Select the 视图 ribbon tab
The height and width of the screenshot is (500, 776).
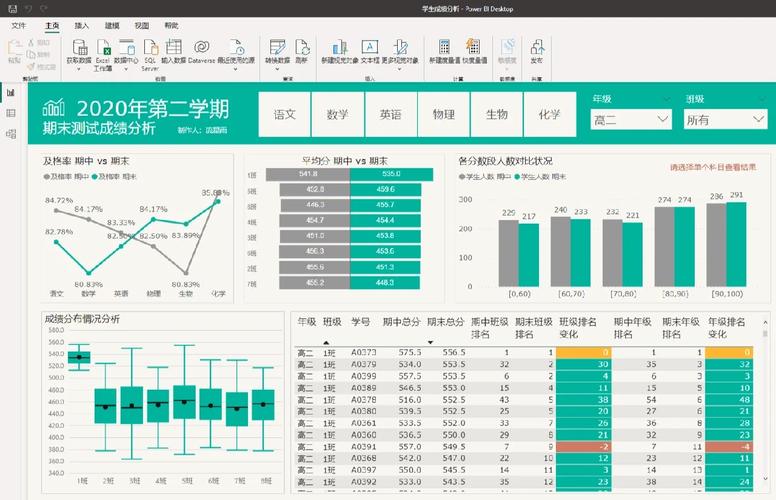[x=142, y=26]
